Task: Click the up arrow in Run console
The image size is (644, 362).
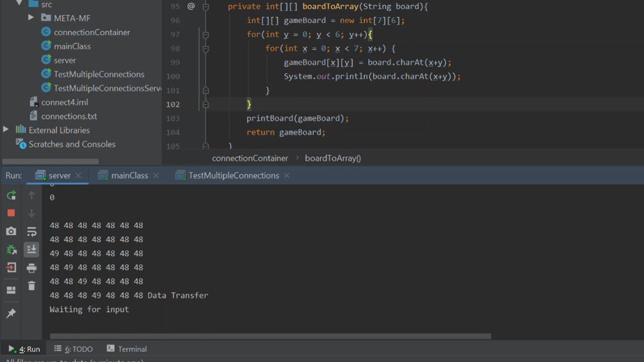Action: point(31,195)
